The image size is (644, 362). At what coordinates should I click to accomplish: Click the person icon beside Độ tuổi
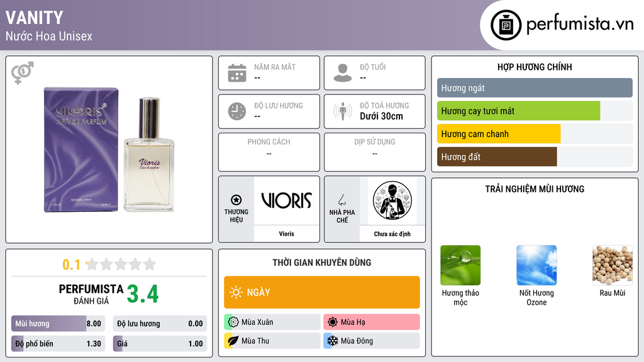pos(343,73)
